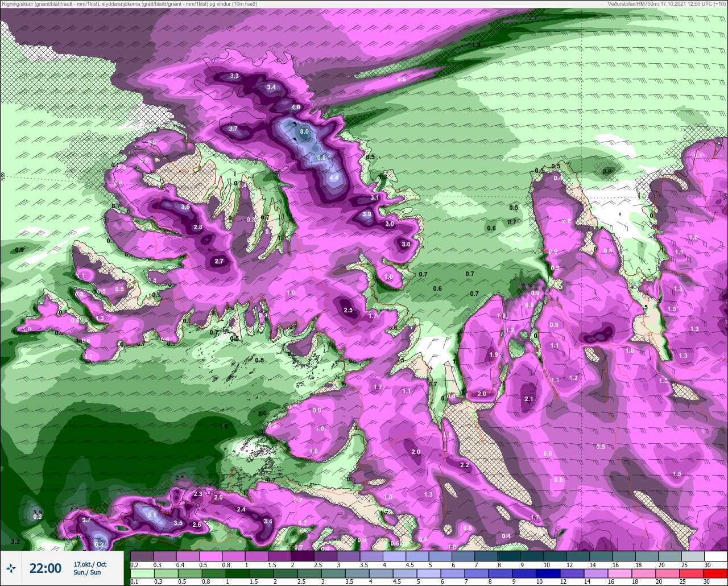Select the pale green 0.1 swatch in the lower legend row
This screenshot has width=728, height=586.
142,573
